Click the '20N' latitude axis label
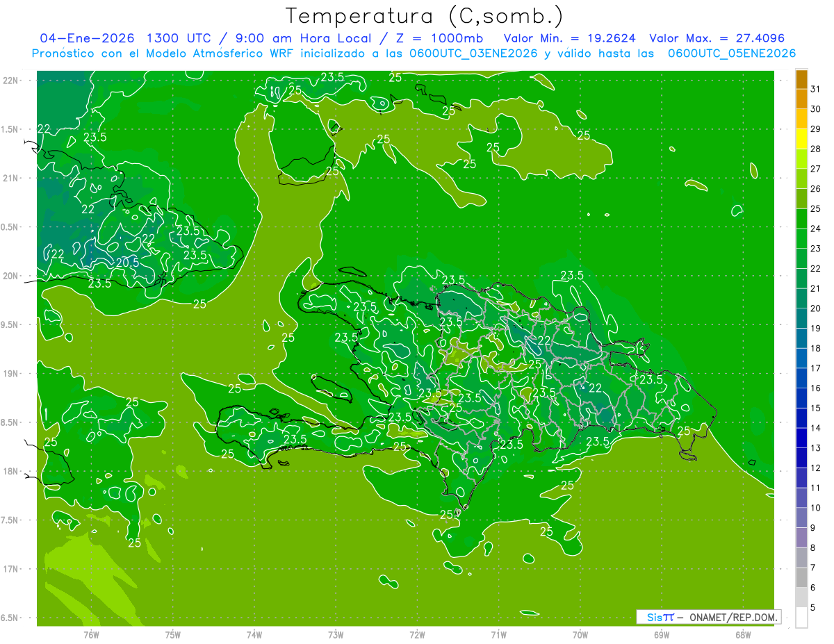 pos(11,276)
